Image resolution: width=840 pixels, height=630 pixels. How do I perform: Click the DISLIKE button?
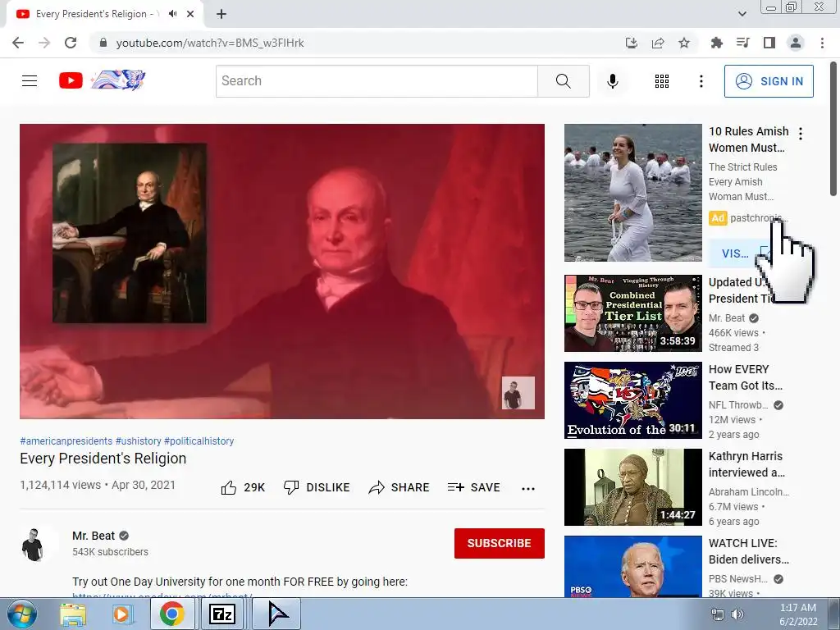[x=317, y=487]
